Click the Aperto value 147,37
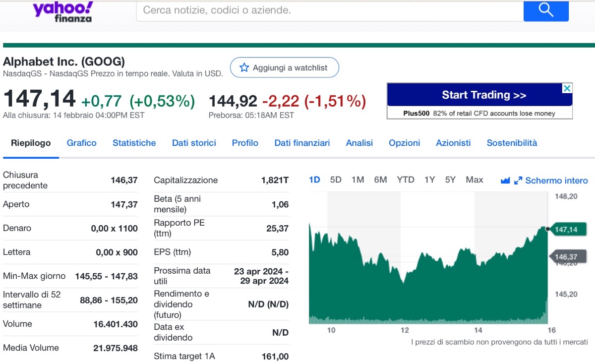This screenshot has width=595, height=364. tap(124, 204)
